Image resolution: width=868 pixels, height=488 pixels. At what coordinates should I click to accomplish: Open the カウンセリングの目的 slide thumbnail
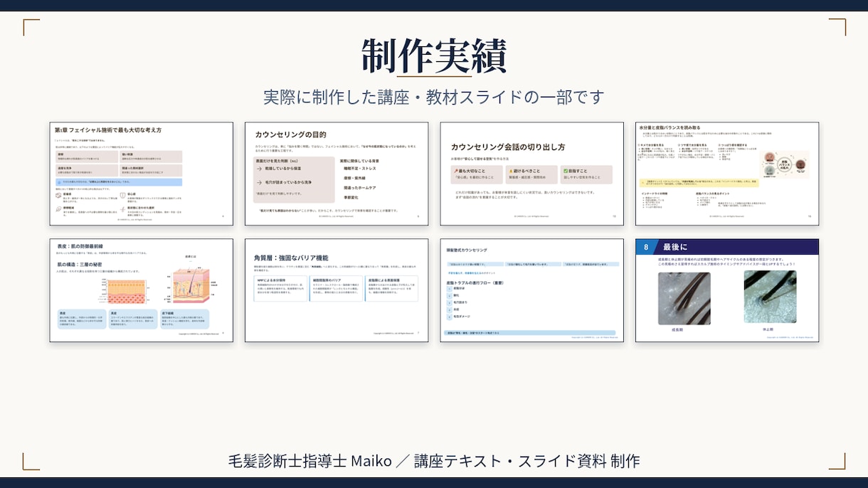click(x=337, y=174)
